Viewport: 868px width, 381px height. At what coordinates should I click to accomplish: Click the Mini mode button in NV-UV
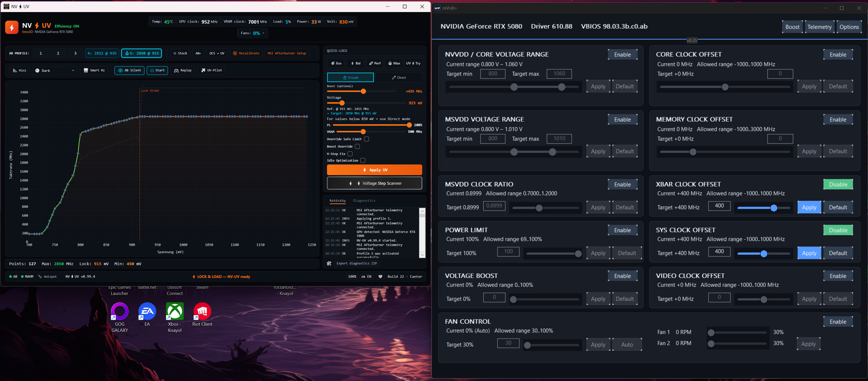19,70
